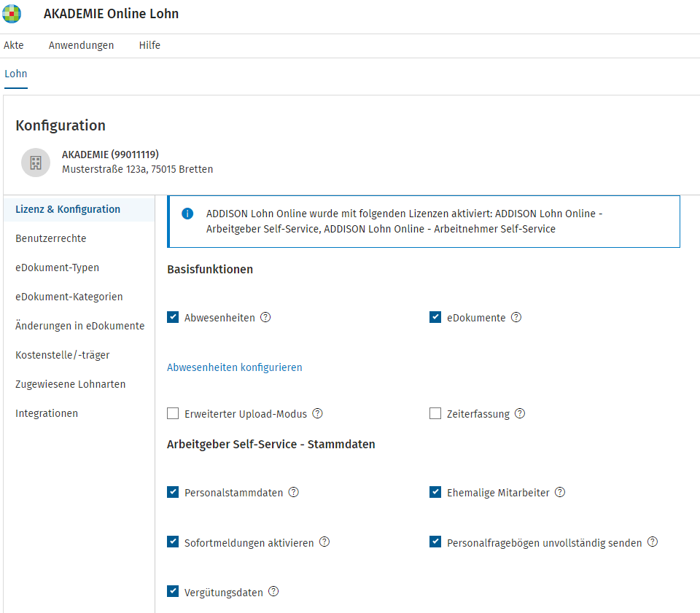Open the Akte menu
Screen dimensions: 700x613
pyautogui.click(x=13, y=45)
